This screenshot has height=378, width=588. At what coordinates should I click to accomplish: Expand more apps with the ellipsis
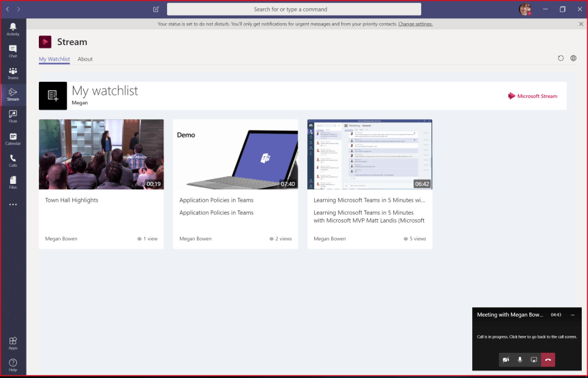13,204
